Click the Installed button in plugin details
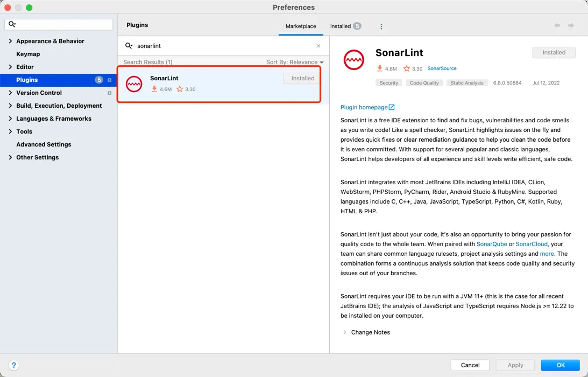This screenshot has width=588, height=377. 554,53
